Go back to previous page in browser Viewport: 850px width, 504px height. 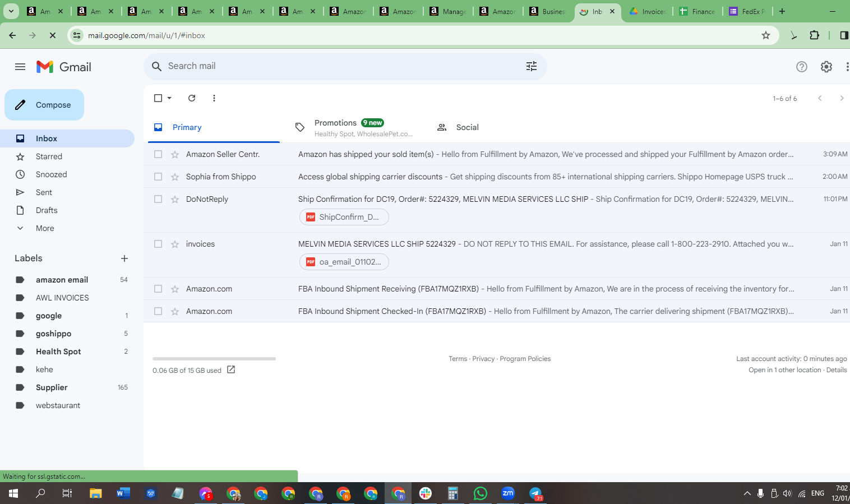point(12,35)
